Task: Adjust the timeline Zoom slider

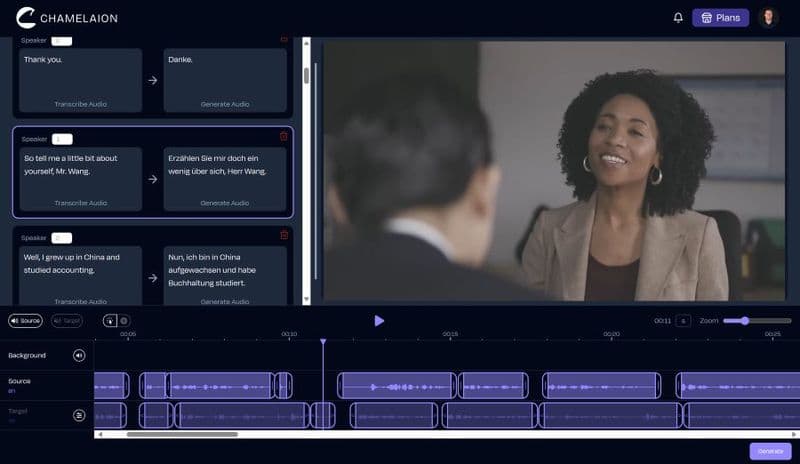Action: coord(744,321)
